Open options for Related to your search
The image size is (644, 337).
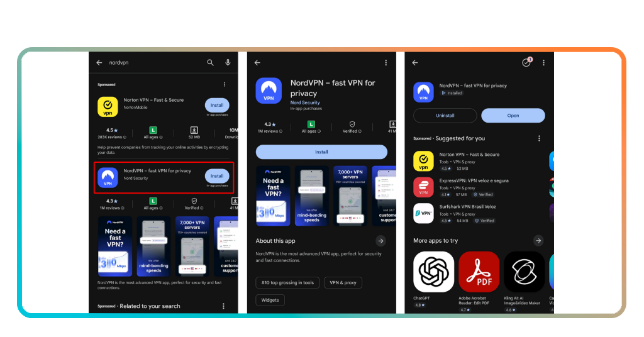tap(223, 306)
